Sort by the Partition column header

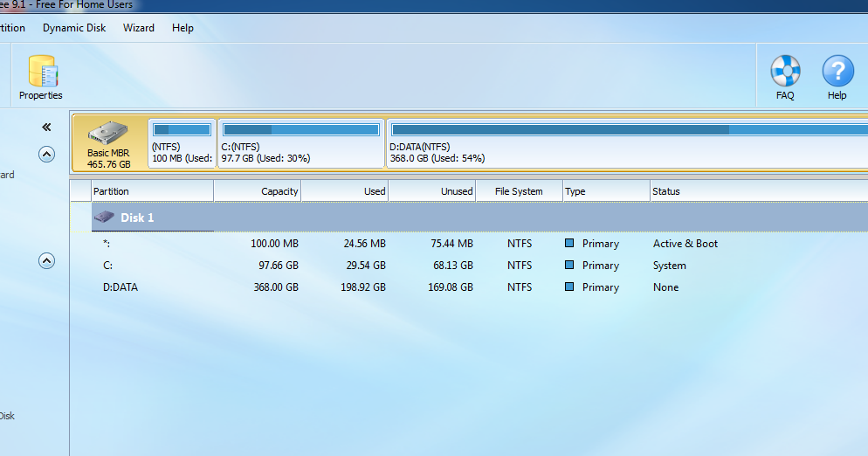click(x=152, y=191)
